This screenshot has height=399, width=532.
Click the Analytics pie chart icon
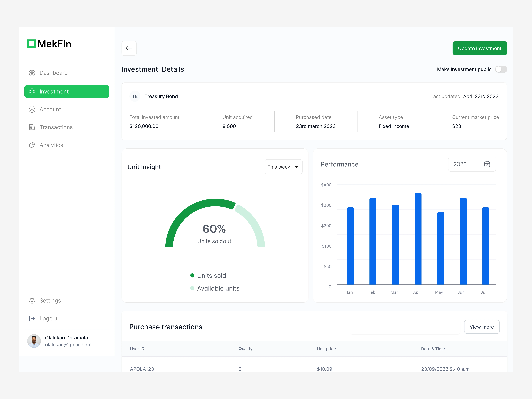click(x=32, y=145)
